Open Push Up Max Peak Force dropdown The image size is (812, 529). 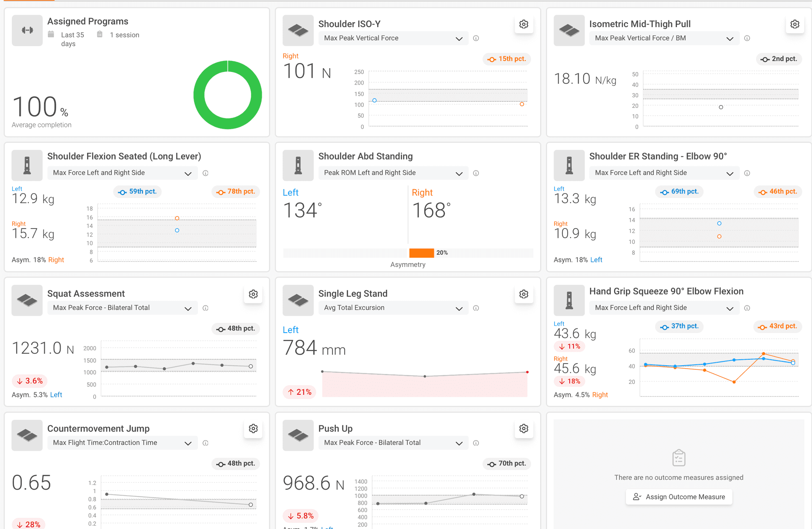[393, 443]
